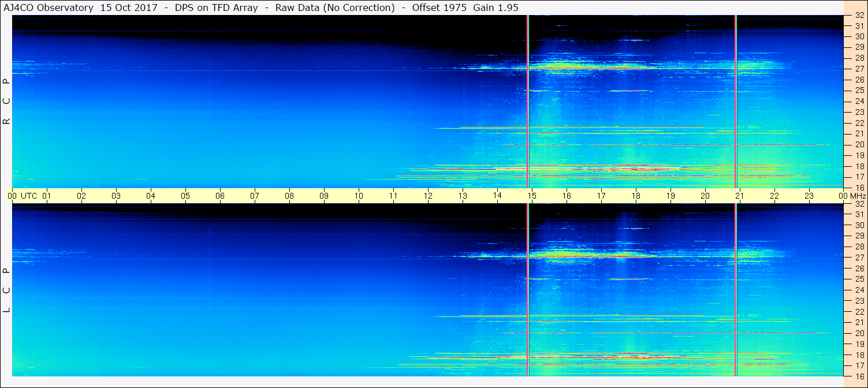Select first orange marker line in LCP panel
Screen dimensions: 868x388
(x=528, y=290)
